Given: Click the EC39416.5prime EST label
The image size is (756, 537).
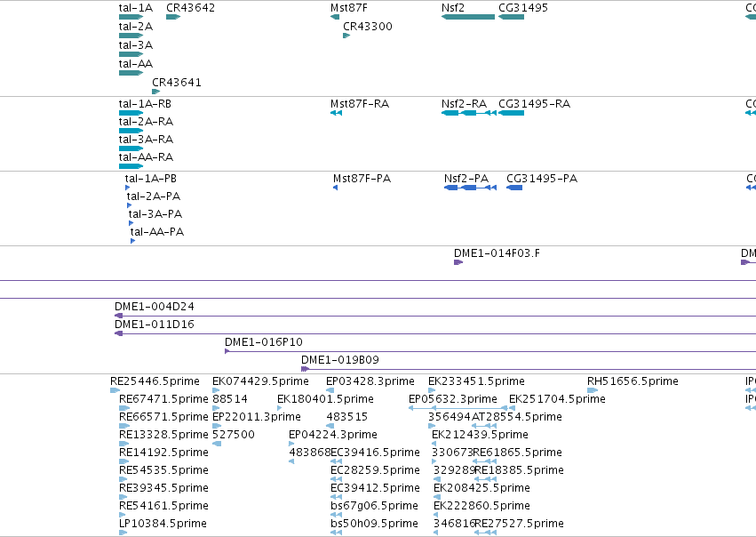Looking at the screenshot, I should tap(375, 453).
